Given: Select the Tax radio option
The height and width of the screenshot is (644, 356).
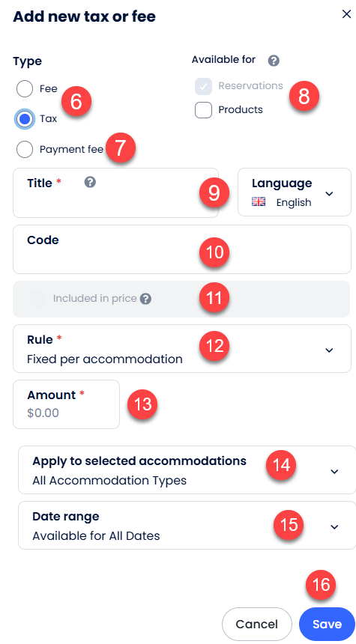Looking at the screenshot, I should [x=25, y=119].
